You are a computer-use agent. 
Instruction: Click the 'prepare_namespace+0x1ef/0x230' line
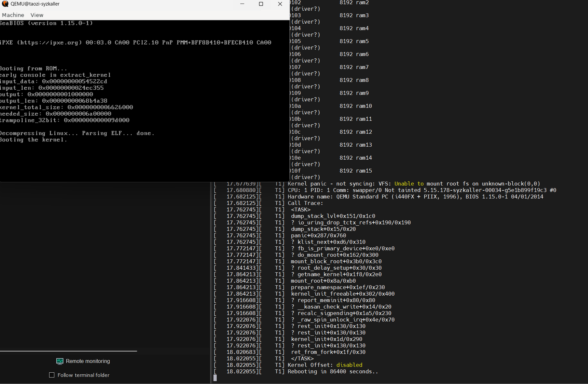(338, 287)
